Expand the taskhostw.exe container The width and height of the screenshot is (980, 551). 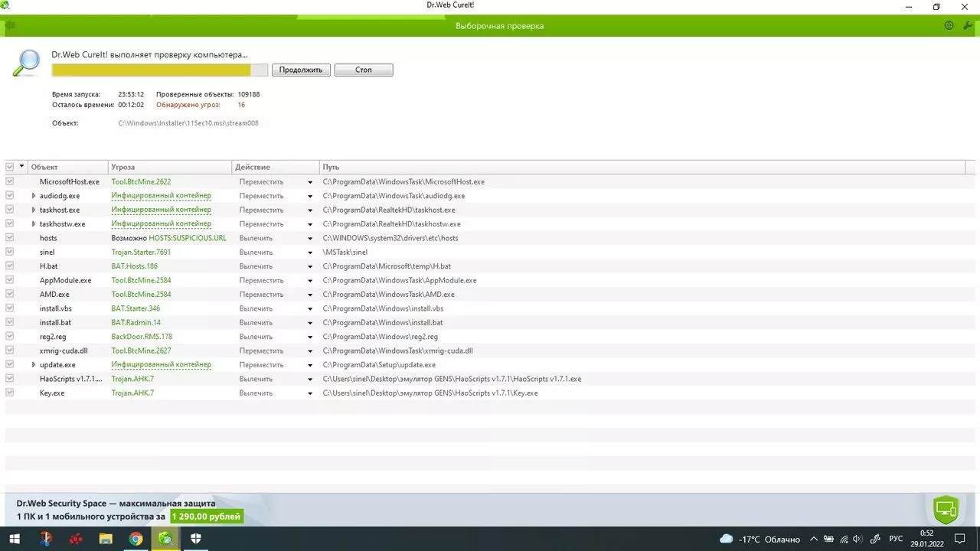[x=34, y=223]
